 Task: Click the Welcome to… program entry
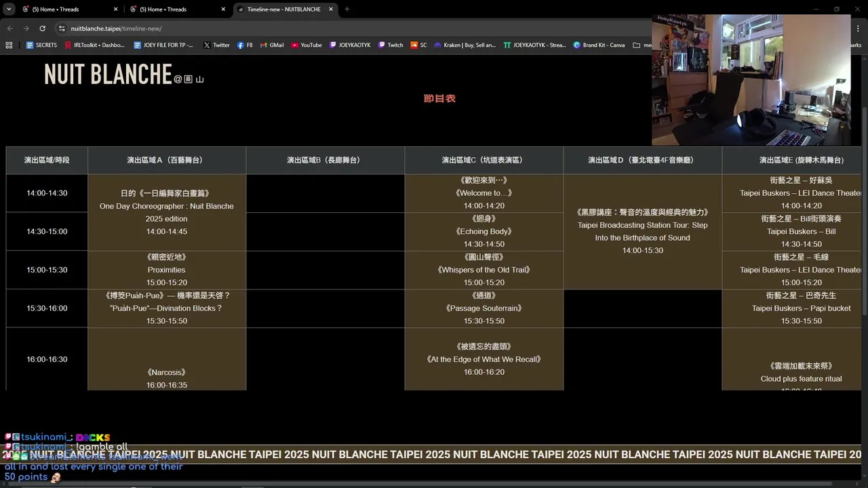click(484, 193)
